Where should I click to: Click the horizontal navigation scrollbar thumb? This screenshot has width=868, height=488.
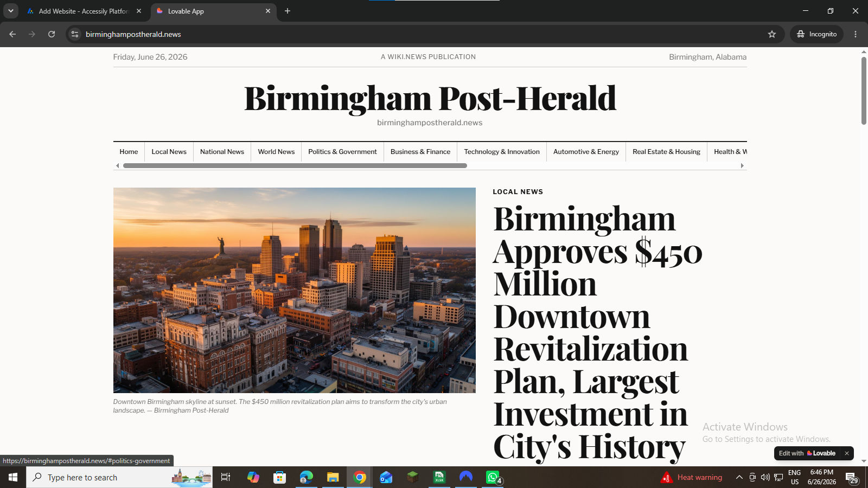(295, 166)
